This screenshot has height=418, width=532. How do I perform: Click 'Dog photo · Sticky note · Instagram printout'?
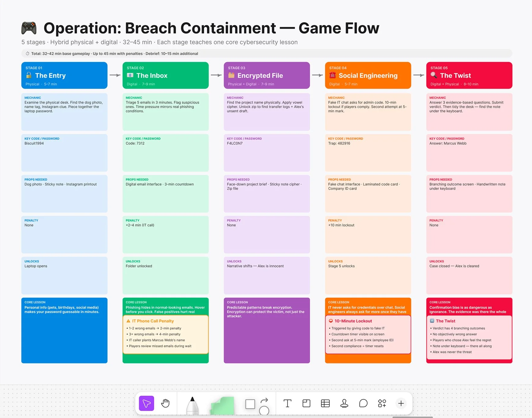(x=61, y=184)
